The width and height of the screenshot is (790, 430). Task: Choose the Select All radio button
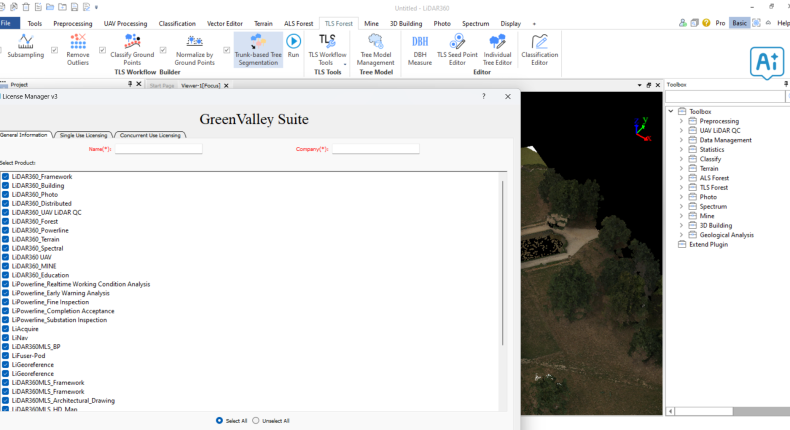[x=219, y=420]
